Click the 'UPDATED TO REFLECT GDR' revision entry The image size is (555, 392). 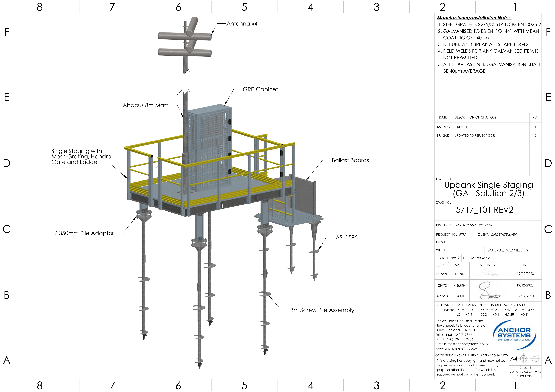click(474, 135)
